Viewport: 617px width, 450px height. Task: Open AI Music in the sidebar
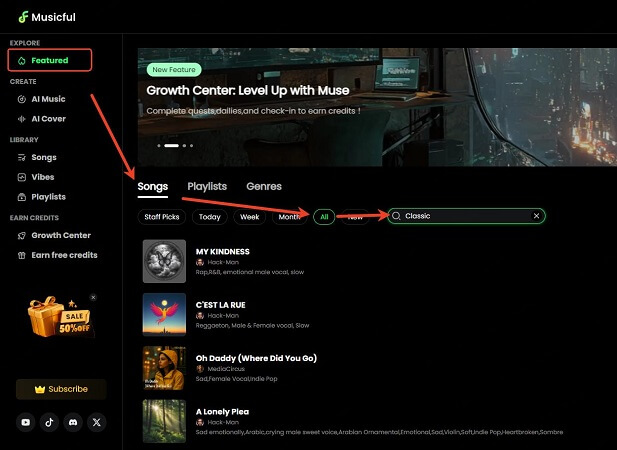48,99
